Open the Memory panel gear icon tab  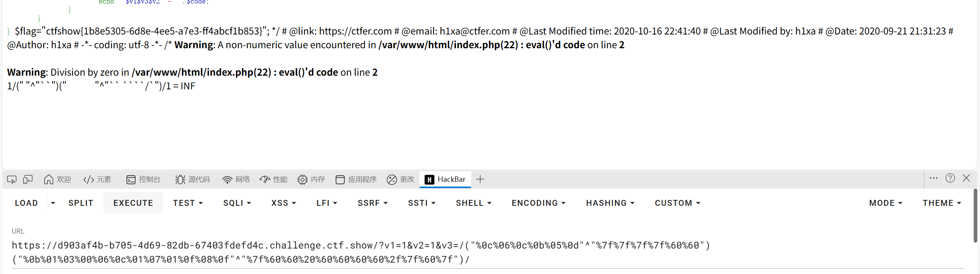311,180
